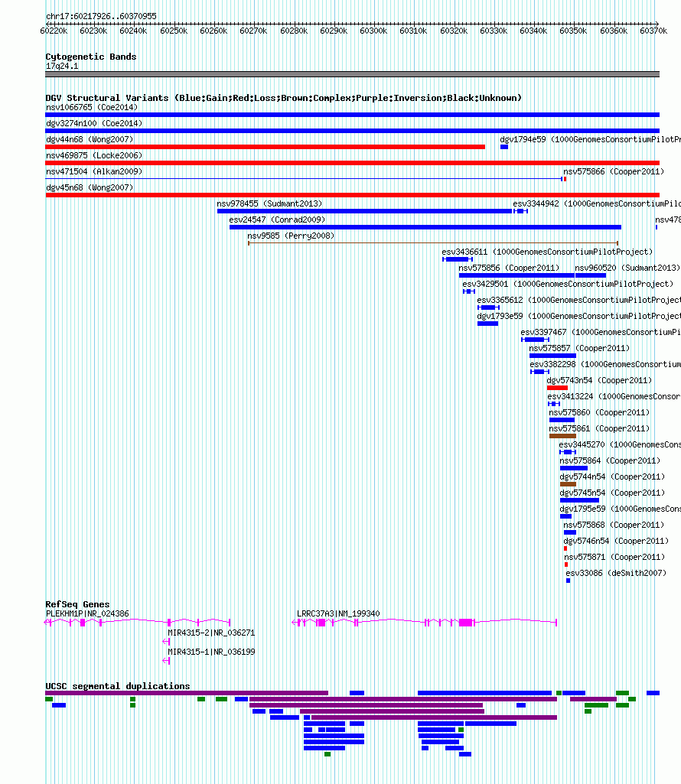Select the RefSeq Genes track title
Viewport: 681px width, 784px height.
(x=77, y=604)
